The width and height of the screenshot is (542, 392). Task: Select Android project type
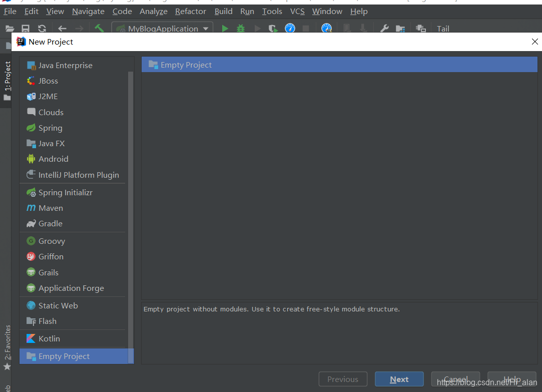[x=73, y=159]
